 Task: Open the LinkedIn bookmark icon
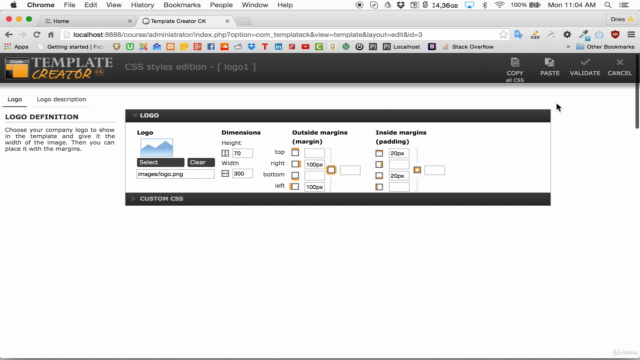pyautogui.click(x=278, y=47)
